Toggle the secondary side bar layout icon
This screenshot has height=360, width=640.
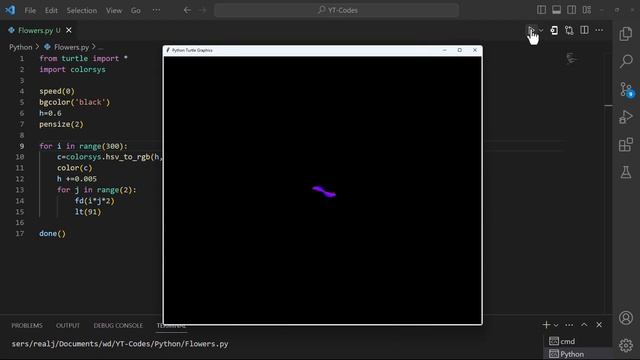click(571, 10)
